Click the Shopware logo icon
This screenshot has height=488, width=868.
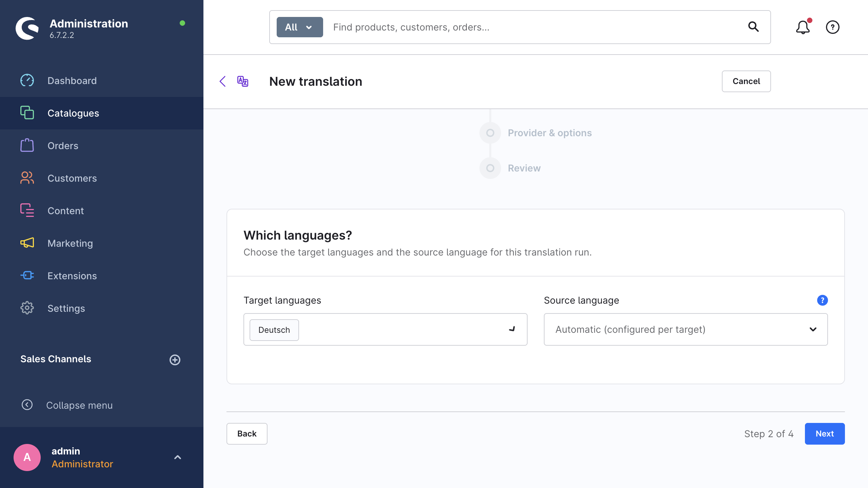[x=27, y=28]
